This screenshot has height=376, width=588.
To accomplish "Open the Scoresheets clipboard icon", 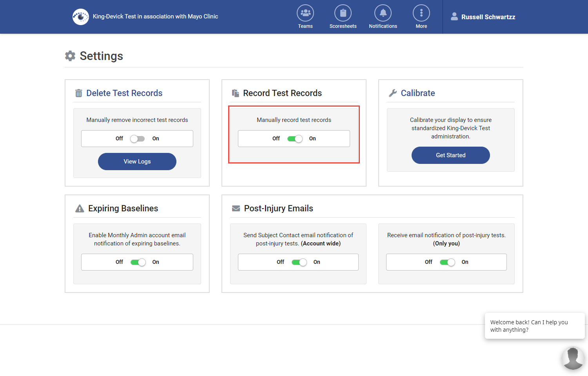I will point(343,13).
